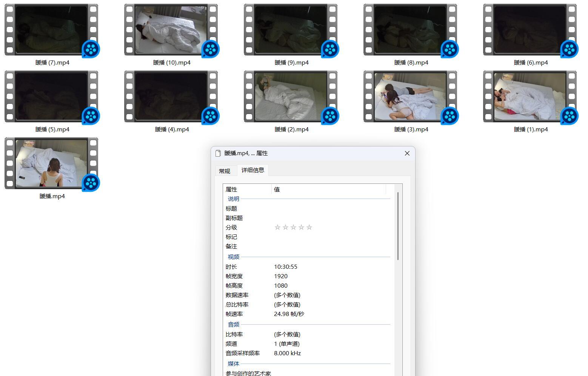Viewport: 588px width, 376px height.
Task: Set 分级 rating to two stars
Action: 285,227
